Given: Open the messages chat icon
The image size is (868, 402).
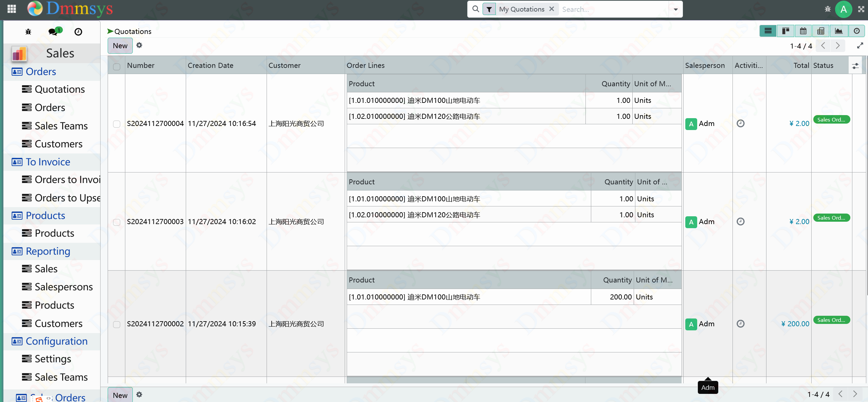Looking at the screenshot, I should tap(53, 32).
